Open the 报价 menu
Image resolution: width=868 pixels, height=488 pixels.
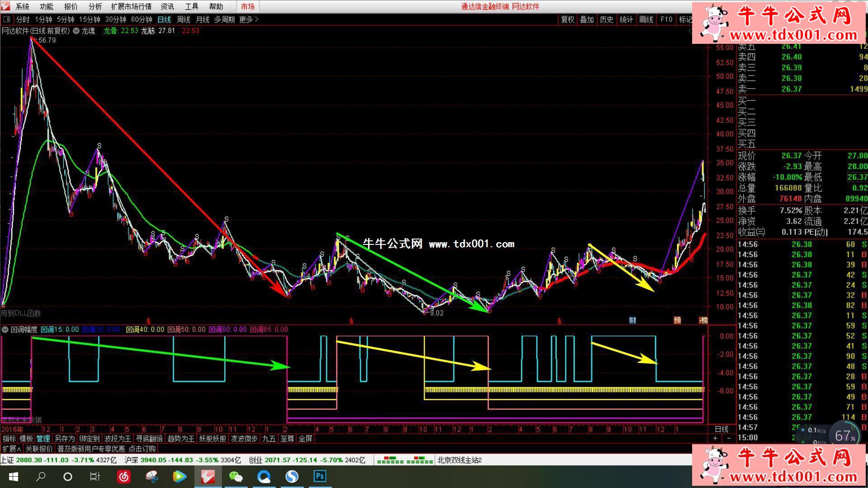pos(71,6)
